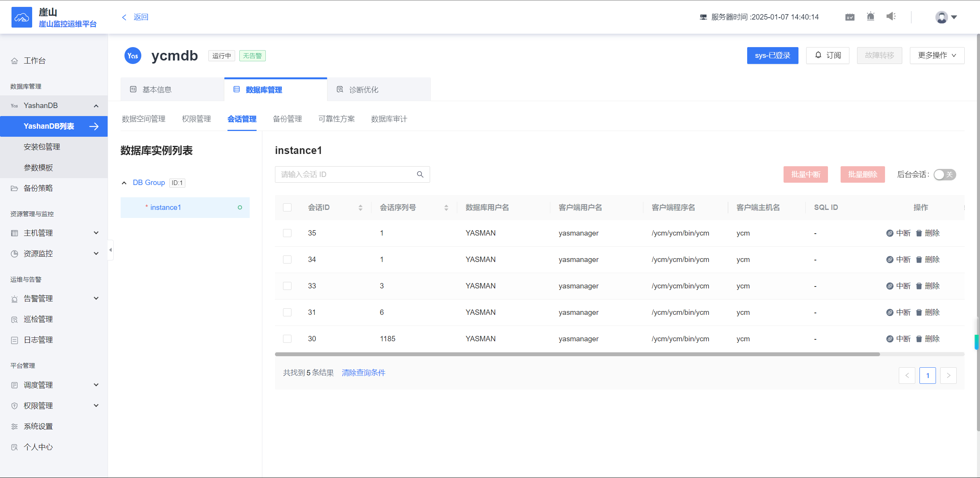Check the select-all checkbox in table header
Image resolution: width=980 pixels, height=478 pixels.
287,208
